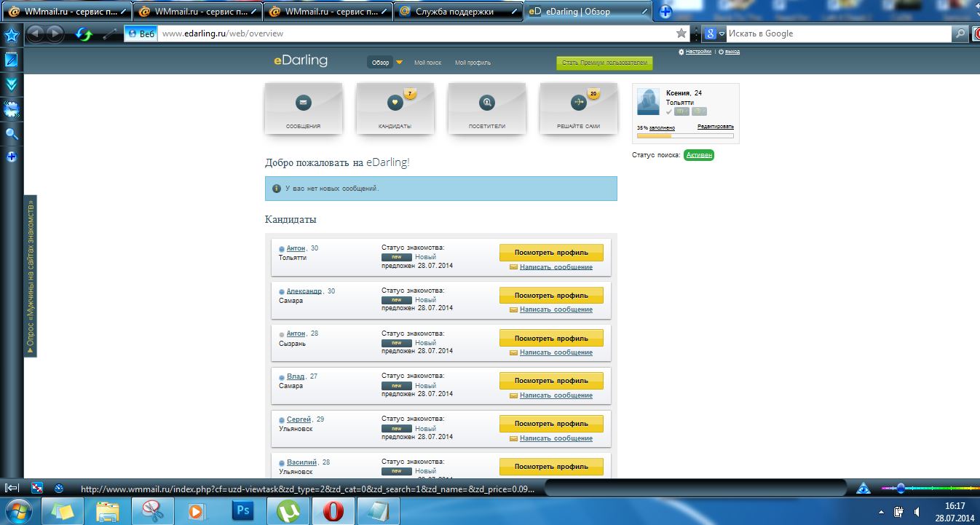
Task: Switch to the first WMmail.ru tab
Action: [x=66, y=12]
